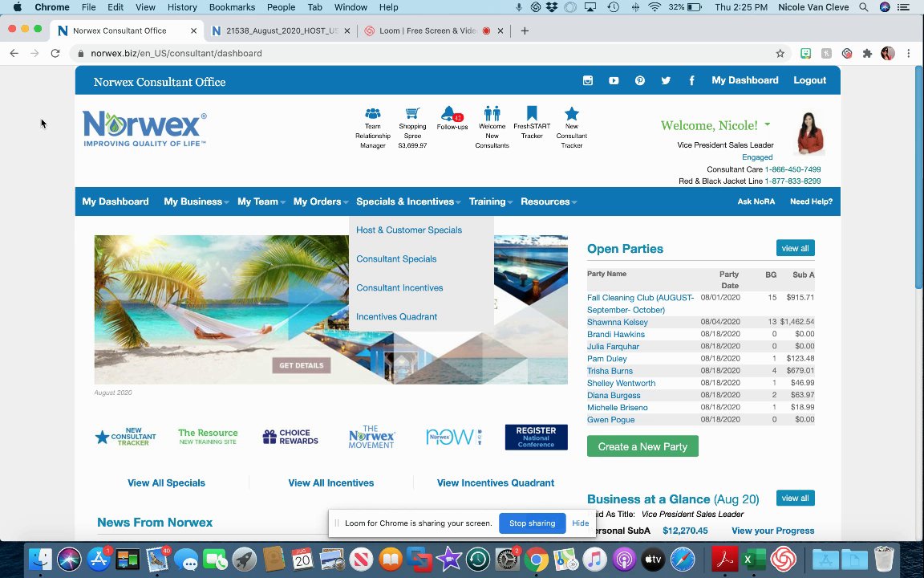The width and height of the screenshot is (924, 578).
Task: Select Consultant Specials menu item
Action: 396,259
